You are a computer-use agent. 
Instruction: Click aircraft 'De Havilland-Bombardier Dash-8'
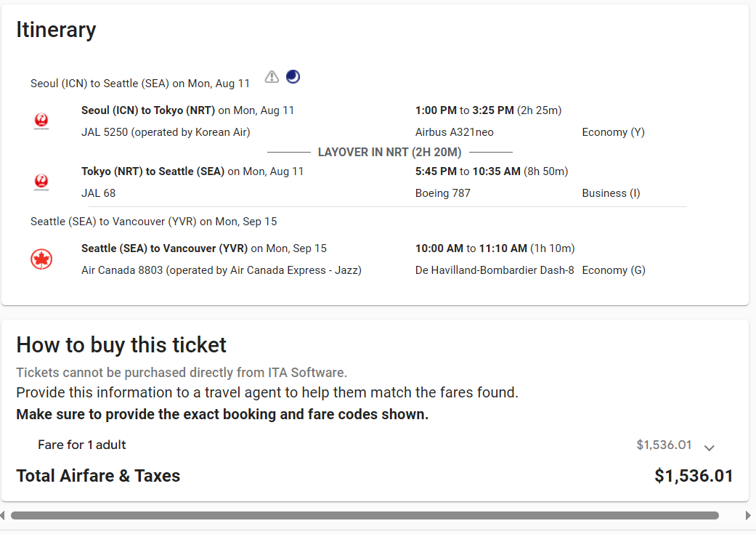coord(495,270)
